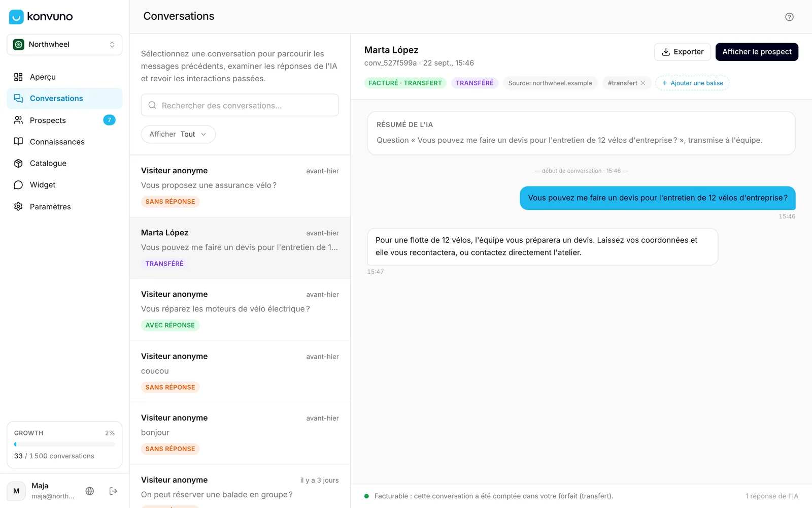Click the Source: northwheel.example tag

point(550,83)
